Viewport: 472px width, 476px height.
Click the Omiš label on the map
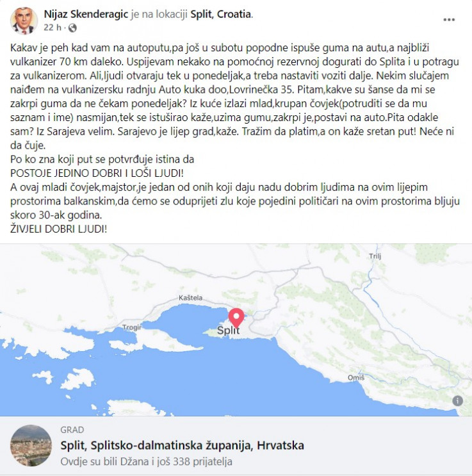[356, 377]
